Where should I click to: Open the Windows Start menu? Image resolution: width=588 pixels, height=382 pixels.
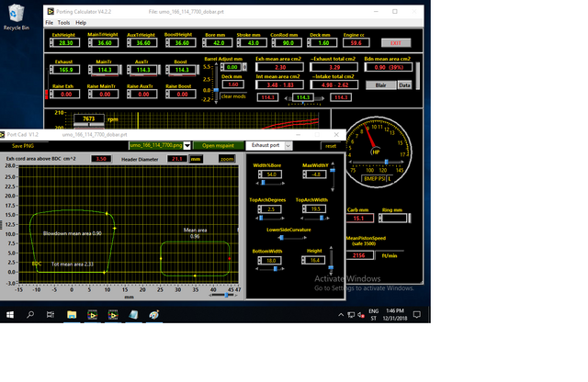tap(10, 315)
